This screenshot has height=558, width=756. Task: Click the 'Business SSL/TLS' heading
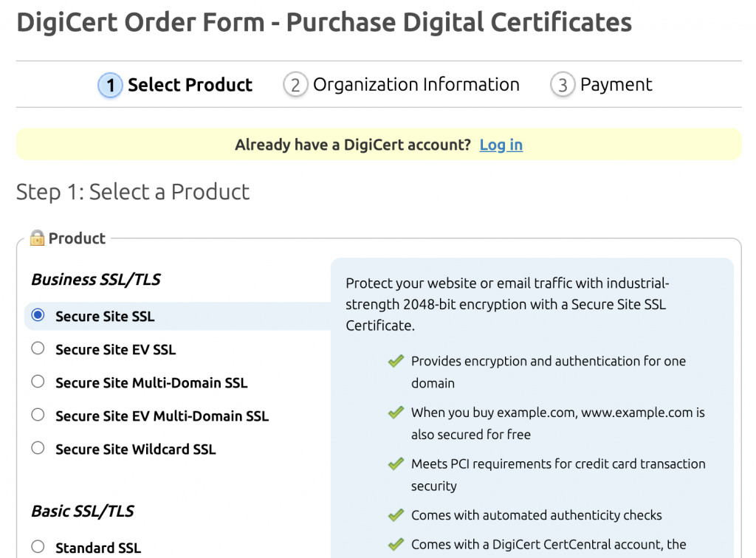[x=96, y=280]
